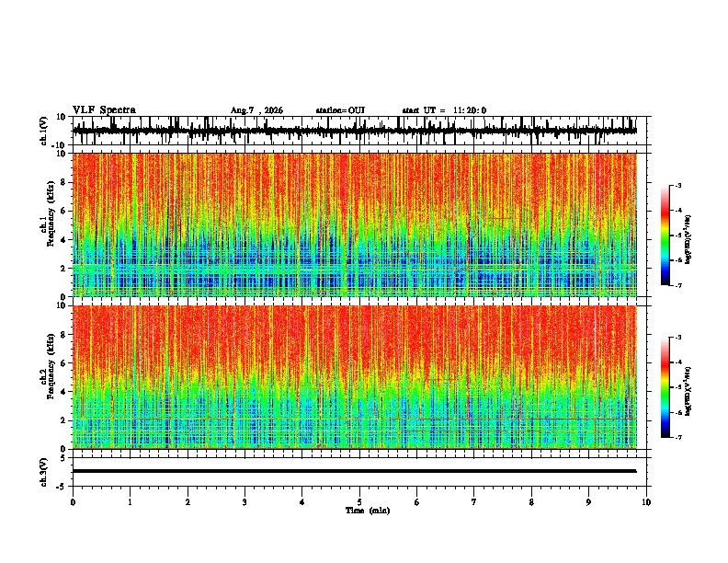Click the ch.1 spectrogram color bar
728x563 pixels.
[665, 236]
